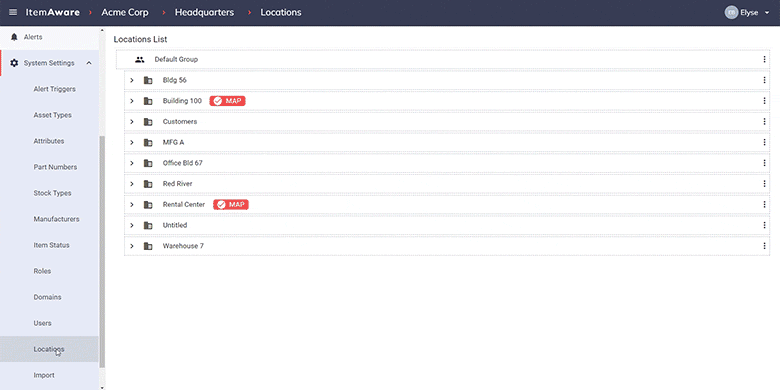Open Default Group three-dot options menu
Viewport: 780px width, 390px height.
coord(765,59)
